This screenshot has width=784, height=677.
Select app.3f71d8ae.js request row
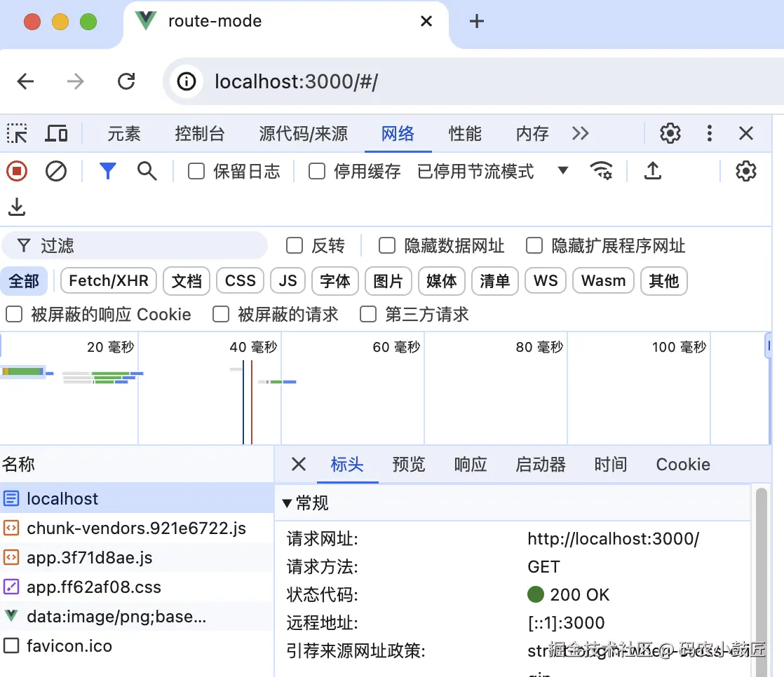click(137, 558)
